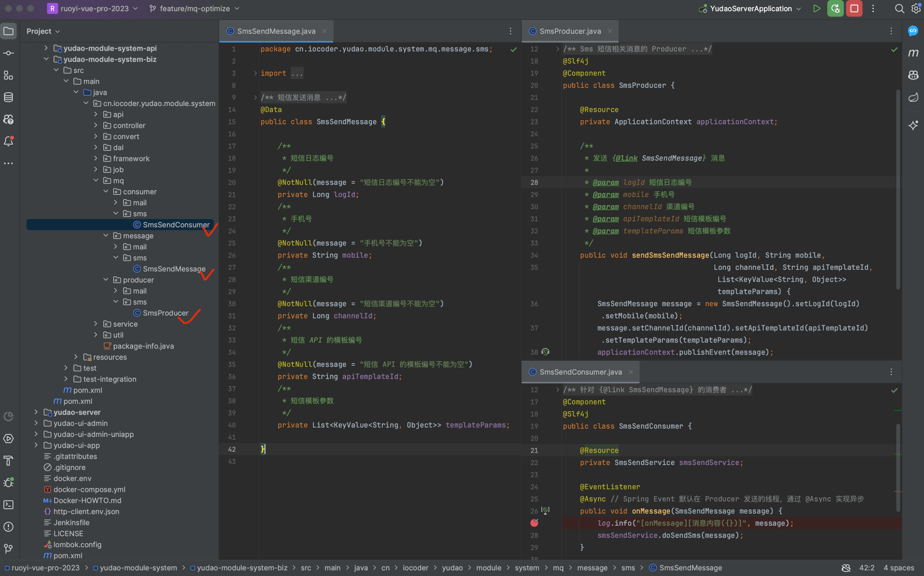This screenshot has width=924, height=576.
Task: Open docker-compose.yml in the project tree
Action: (89, 489)
